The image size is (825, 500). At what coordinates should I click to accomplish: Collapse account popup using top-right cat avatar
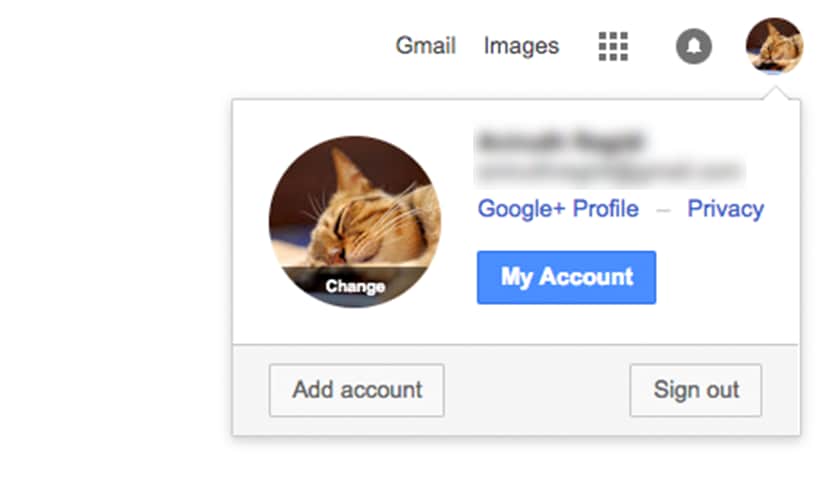pyautogui.click(x=774, y=46)
